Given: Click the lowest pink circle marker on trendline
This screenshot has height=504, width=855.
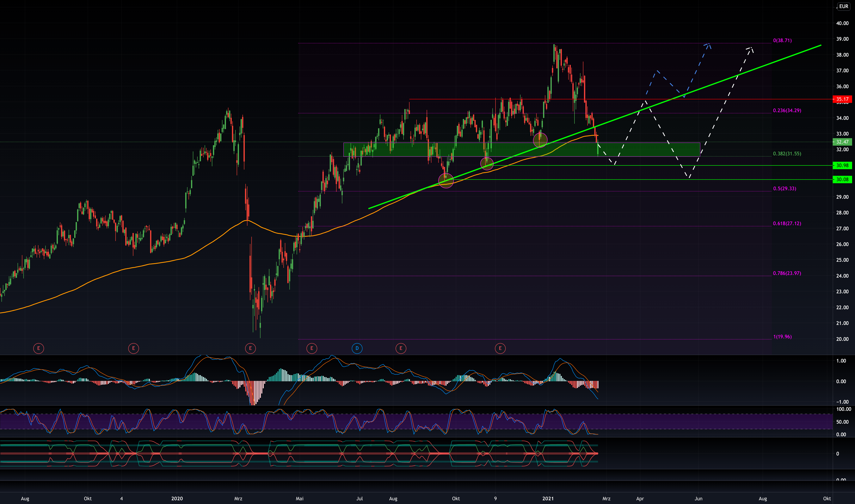Looking at the screenshot, I should (446, 181).
